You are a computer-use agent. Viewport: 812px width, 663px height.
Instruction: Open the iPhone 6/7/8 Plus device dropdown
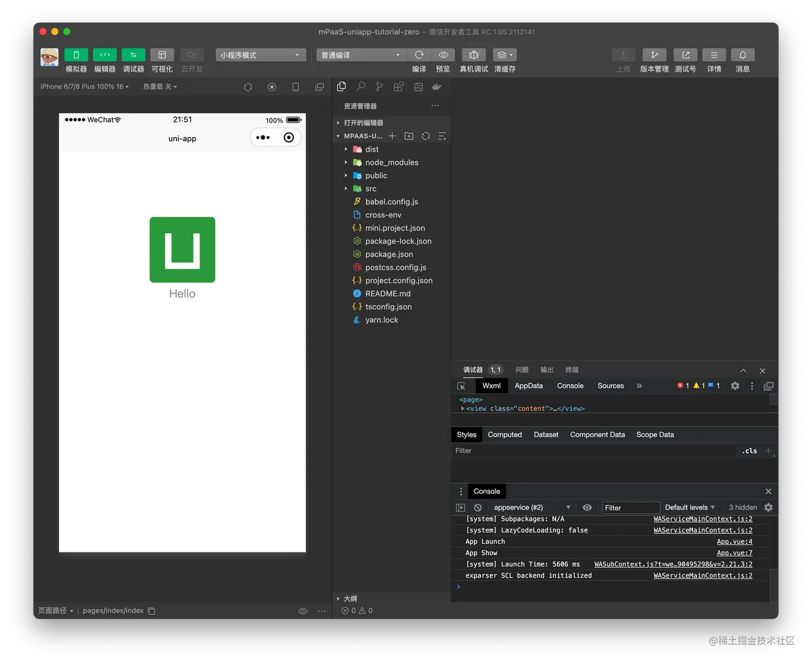click(x=84, y=87)
